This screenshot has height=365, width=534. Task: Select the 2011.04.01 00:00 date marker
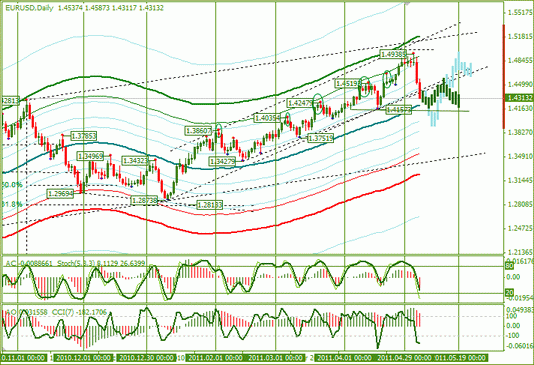[344, 358]
